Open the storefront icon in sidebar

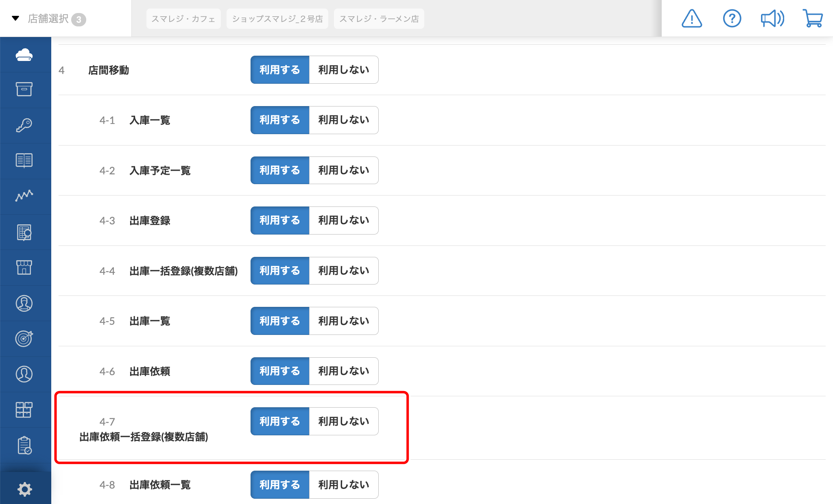pos(24,267)
